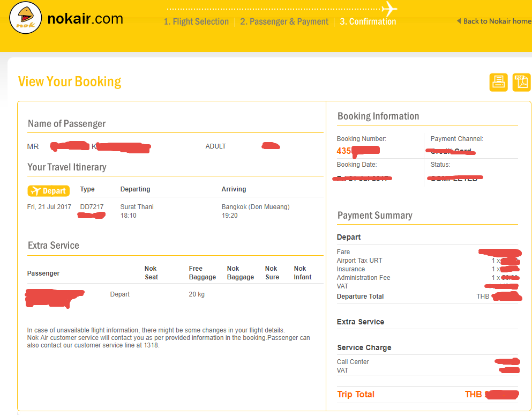
Task: Click the booking number starting 435
Action: click(358, 151)
